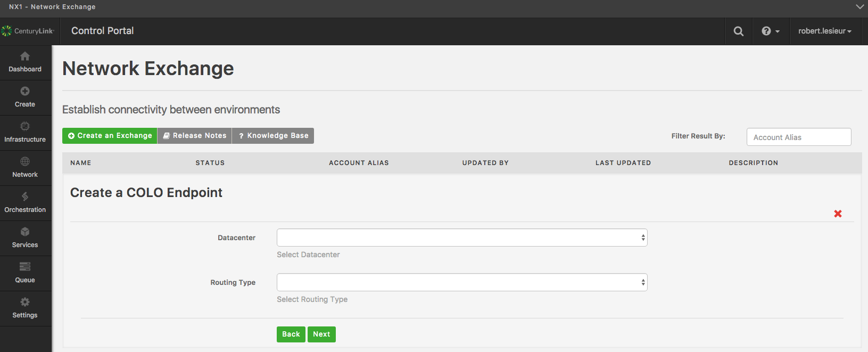The width and height of the screenshot is (868, 352).
Task: Open the Queue icon in sidebar
Action: pos(25,267)
